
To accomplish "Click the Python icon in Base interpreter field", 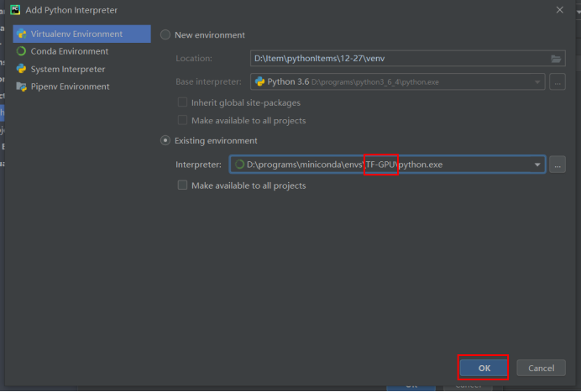I will click(259, 81).
